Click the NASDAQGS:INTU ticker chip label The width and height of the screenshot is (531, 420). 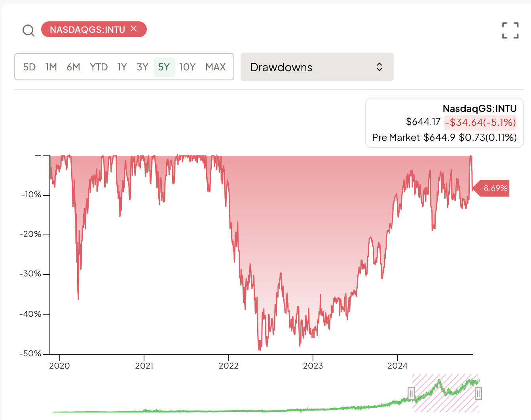(87, 30)
